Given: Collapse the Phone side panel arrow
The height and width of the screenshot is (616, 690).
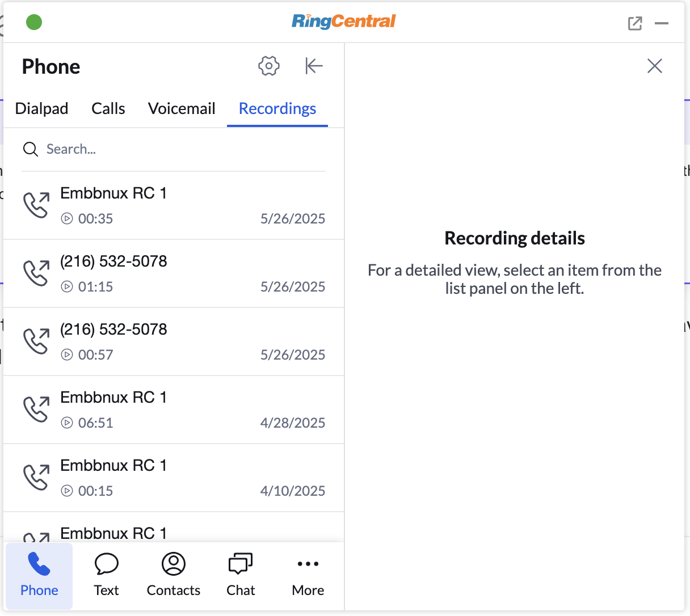Looking at the screenshot, I should (314, 66).
